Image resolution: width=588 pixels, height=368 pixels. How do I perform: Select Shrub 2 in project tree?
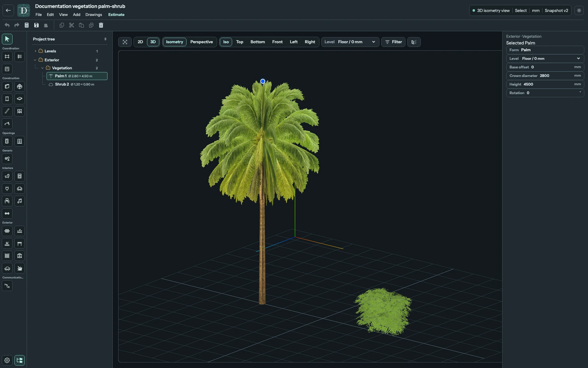click(77, 84)
